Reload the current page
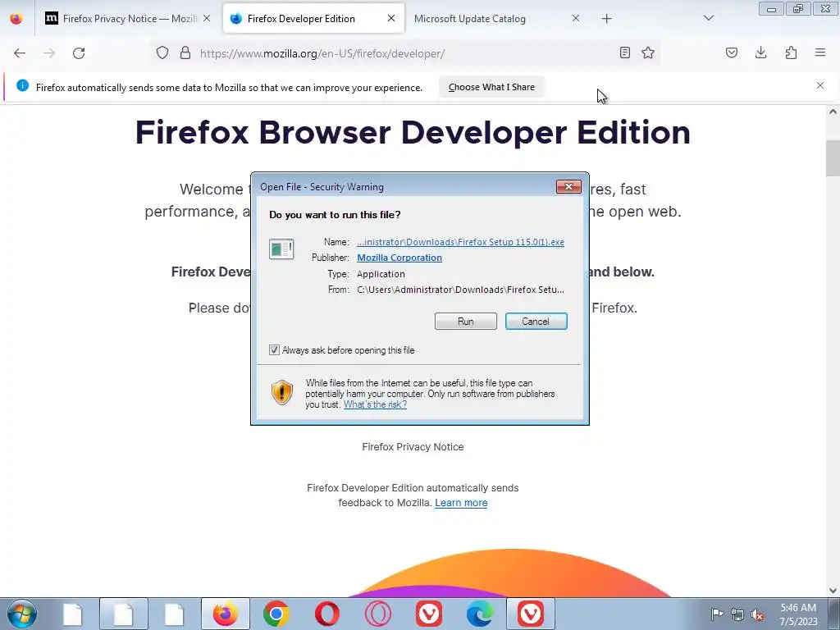Image resolution: width=840 pixels, height=630 pixels. point(79,53)
